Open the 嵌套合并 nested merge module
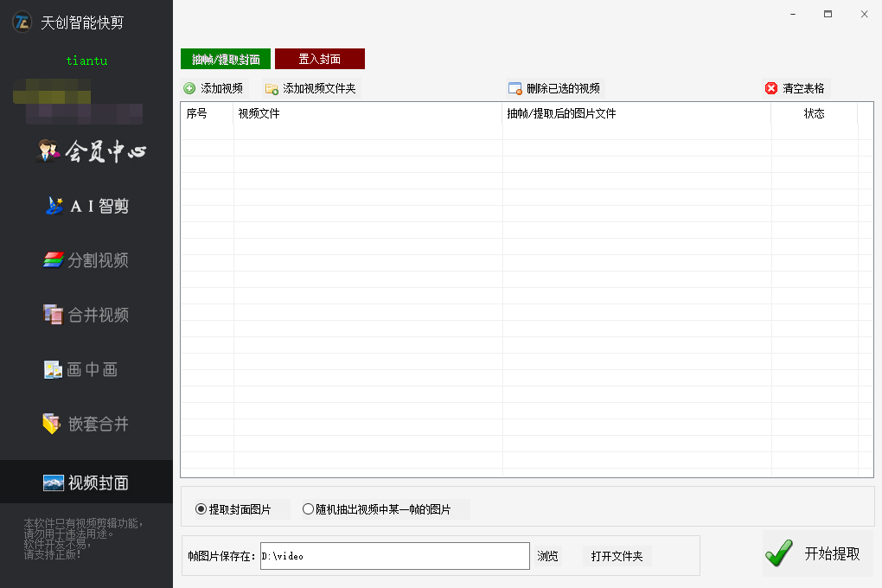Image resolution: width=882 pixels, height=588 pixels. (86, 424)
